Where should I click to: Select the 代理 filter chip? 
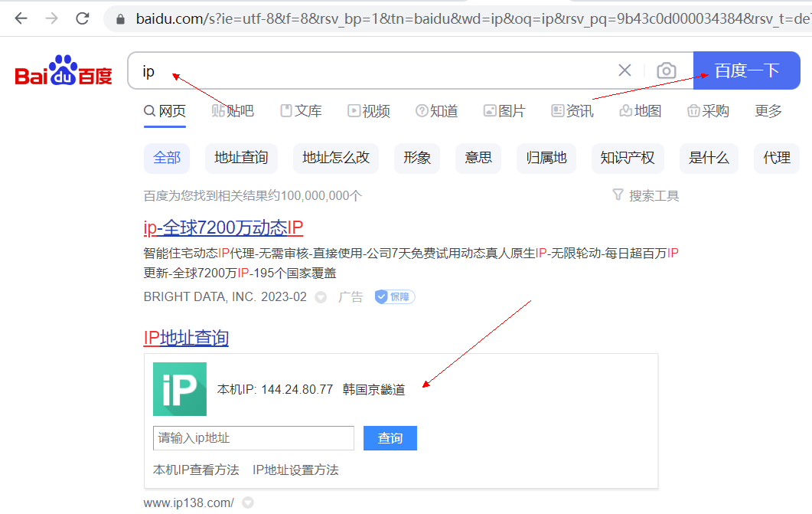(777, 158)
